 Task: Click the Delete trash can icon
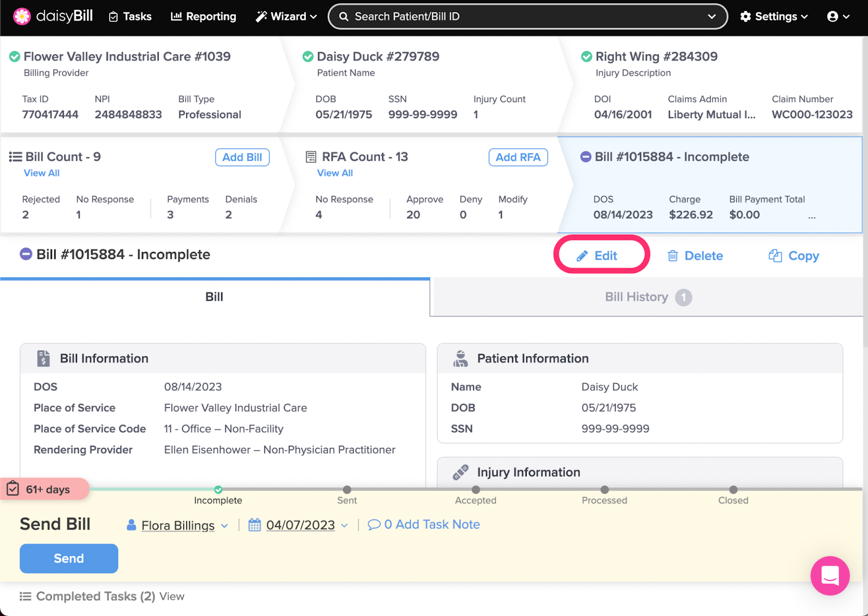[673, 256]
